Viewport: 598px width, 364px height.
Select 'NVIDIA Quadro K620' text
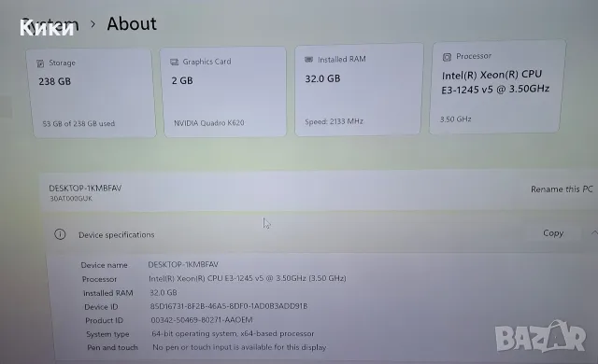(x=209, y=122)
